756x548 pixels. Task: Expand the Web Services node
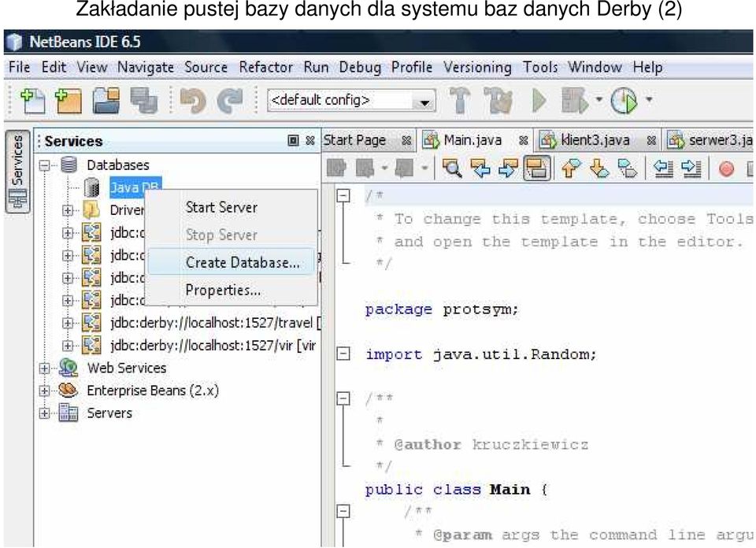tap(45, 368)
